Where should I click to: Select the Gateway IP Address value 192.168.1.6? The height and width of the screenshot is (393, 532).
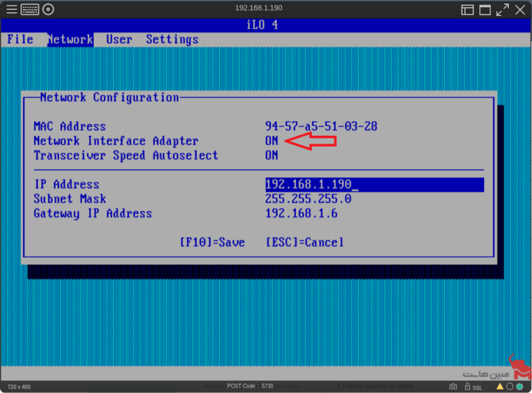coord(301,213)
